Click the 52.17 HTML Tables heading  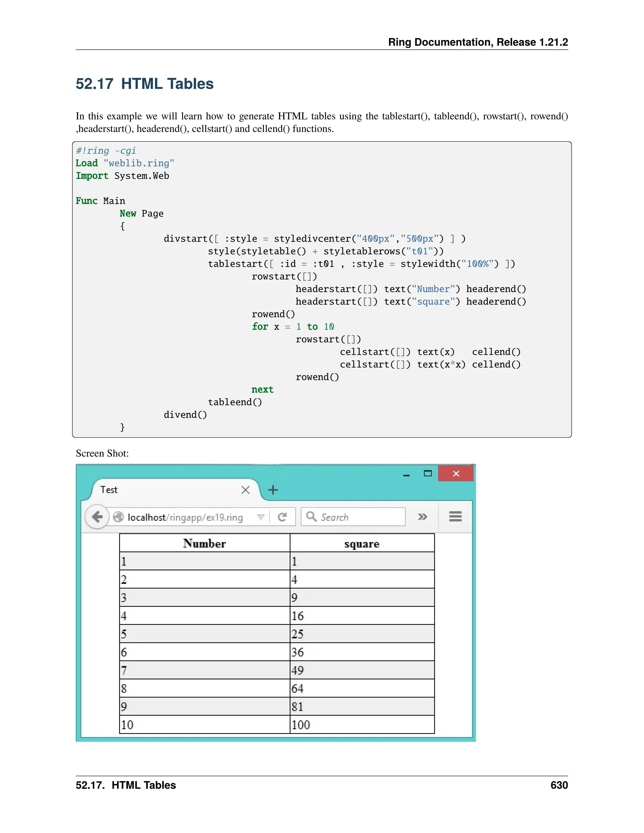145,84
